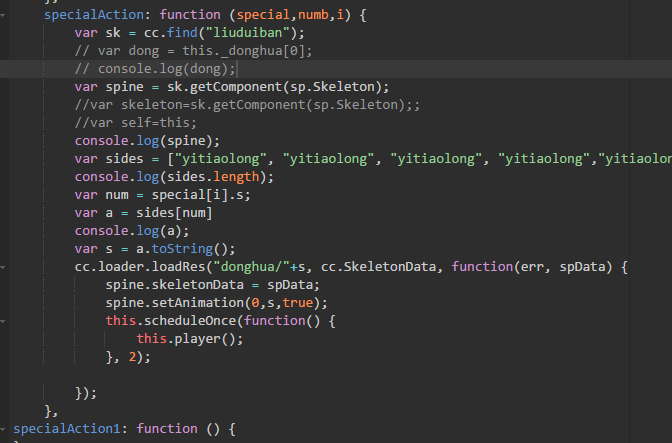Click the line 'var num = special[i].s;'
The height and width of the screenshot is (443, 672).
[162, 195]
